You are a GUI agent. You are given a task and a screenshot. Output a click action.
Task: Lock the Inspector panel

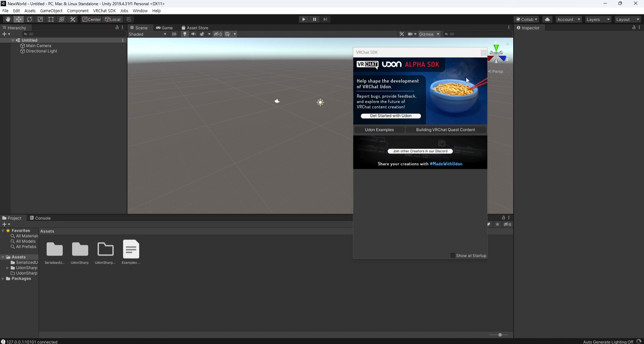point(634,27)
